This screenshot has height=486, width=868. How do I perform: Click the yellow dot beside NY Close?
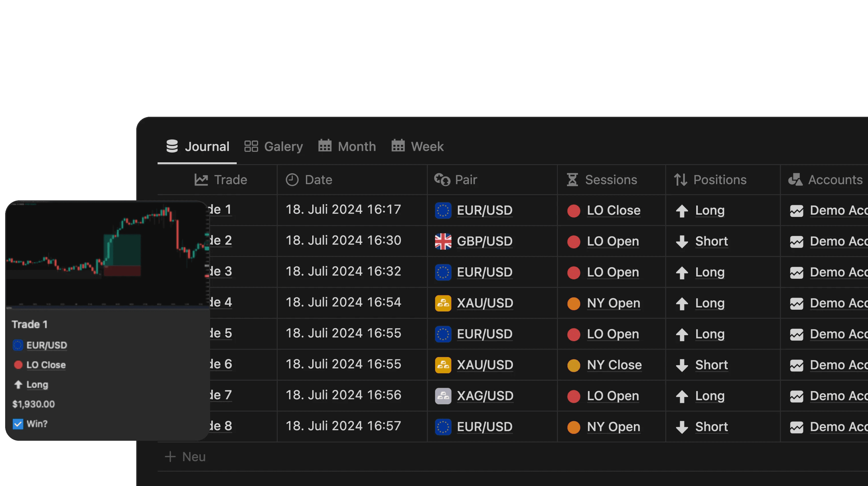click(x=573, y=366)
